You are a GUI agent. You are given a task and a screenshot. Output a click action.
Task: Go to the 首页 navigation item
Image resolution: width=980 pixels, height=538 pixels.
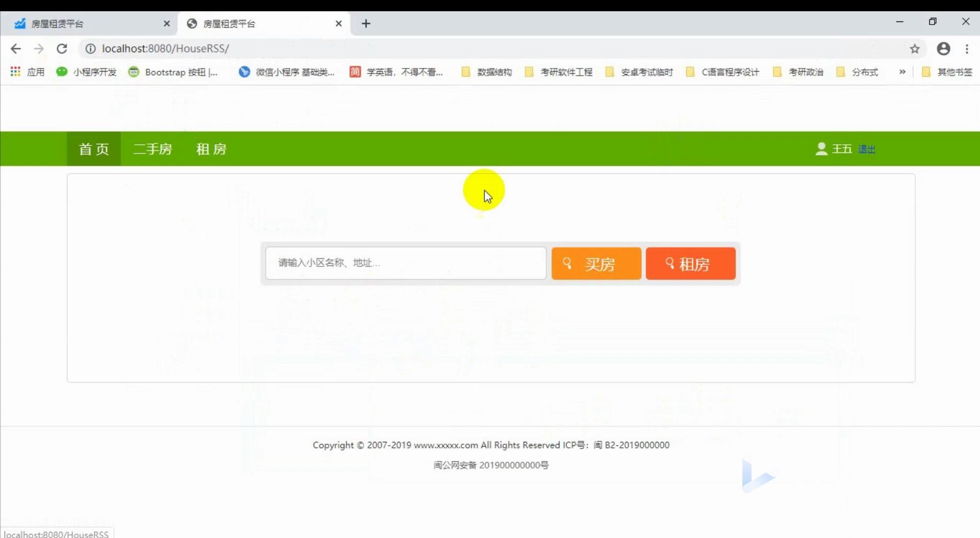pyautogui.click(x=94, y=149)
